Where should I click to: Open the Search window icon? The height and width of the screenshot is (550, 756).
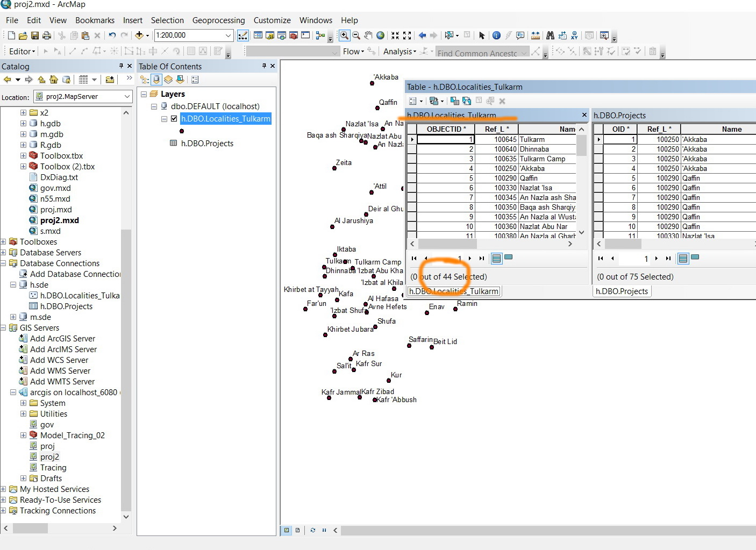click(282, 35)
